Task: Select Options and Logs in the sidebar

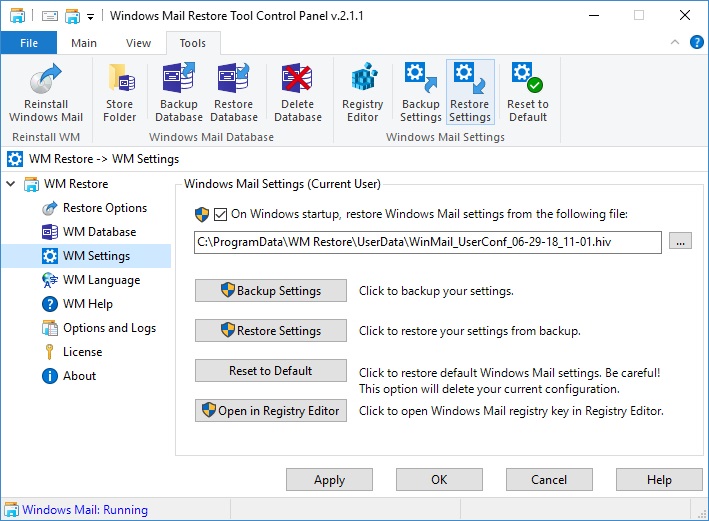Action: pyautogui.click(x=109, y=328)
